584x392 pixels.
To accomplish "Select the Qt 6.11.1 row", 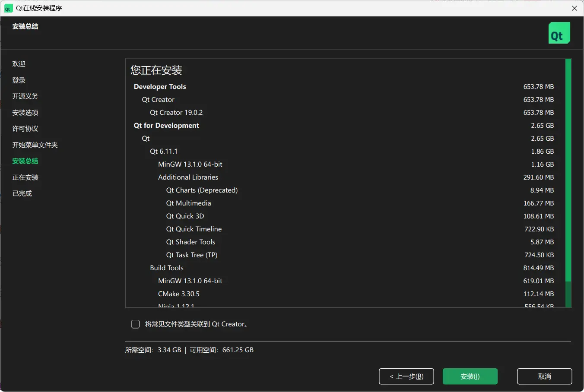I will point(344,152).
